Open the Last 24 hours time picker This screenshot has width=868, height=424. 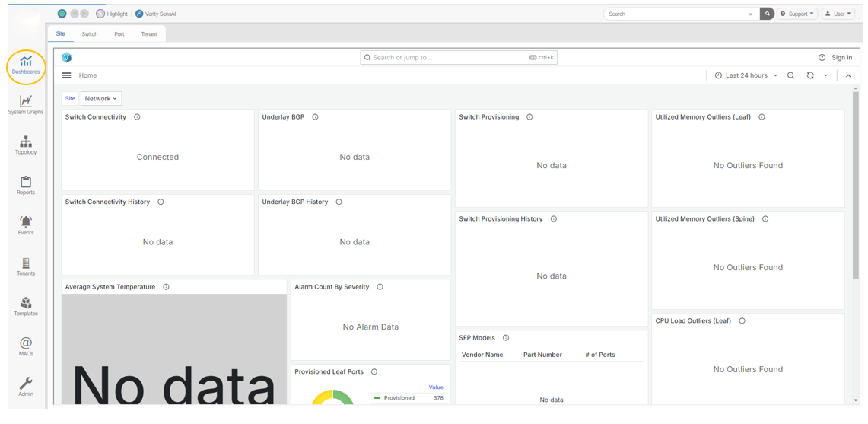tap(746, 75)
